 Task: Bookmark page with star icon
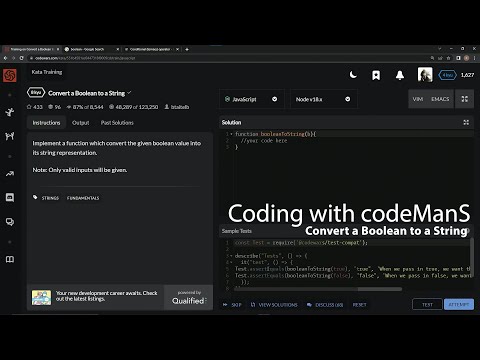coord(449,58)
